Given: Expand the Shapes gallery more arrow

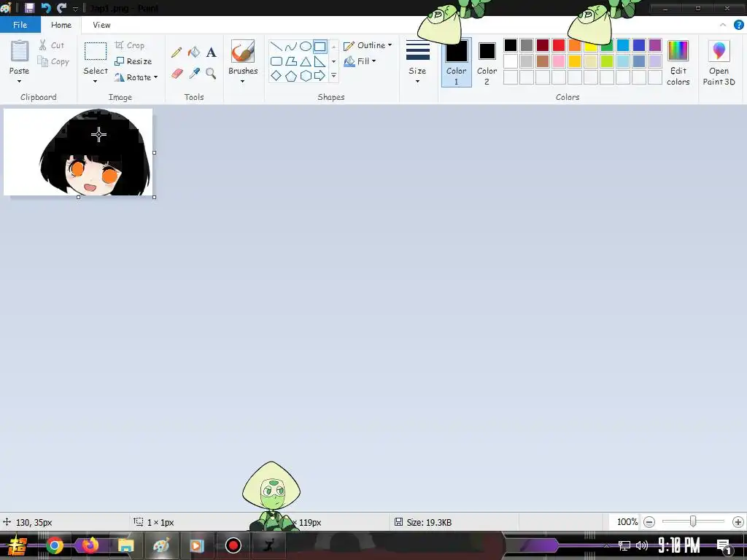Looking at the screenshot, I should [x=333, y=76].
